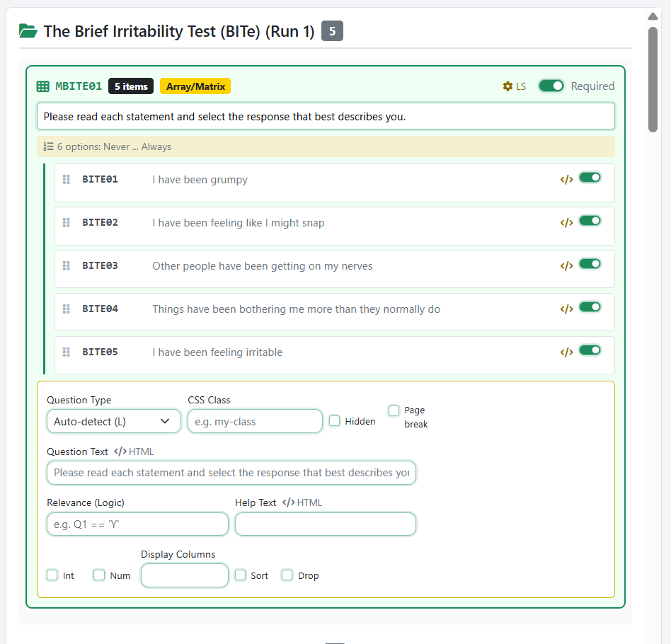Check the Int checkbox
The width and height of the screenshot is (671, 644).
(52, 575)
